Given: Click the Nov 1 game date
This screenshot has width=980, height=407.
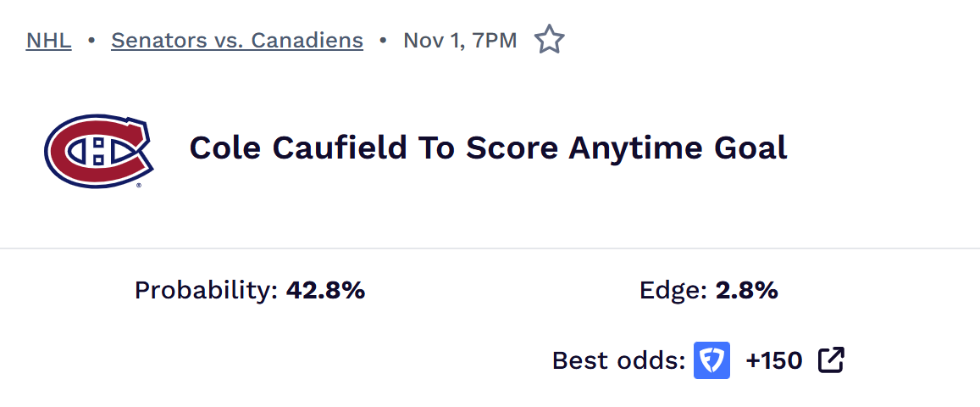Looking at the screenshot, I should [432, 40].
